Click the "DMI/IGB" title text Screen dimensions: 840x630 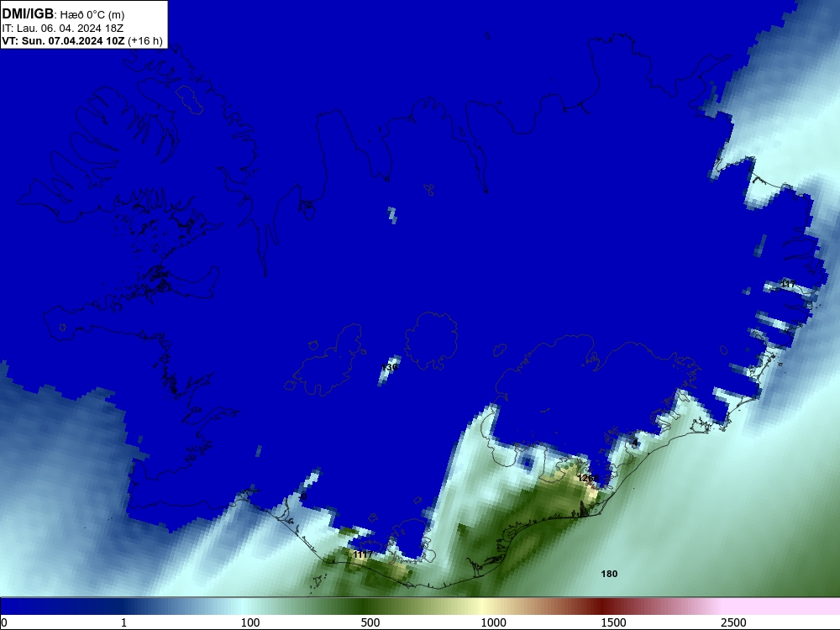[x=28, y=14]
